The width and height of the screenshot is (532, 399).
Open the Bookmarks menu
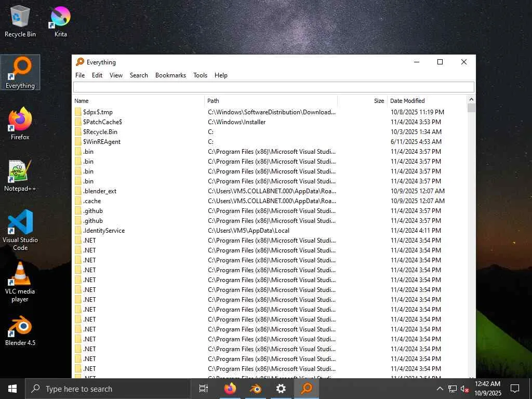tap(170, 75)
